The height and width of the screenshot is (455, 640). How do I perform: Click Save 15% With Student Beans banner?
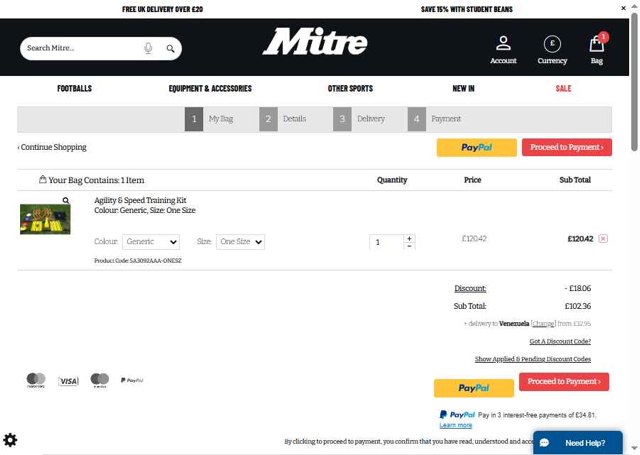(467, 9)
